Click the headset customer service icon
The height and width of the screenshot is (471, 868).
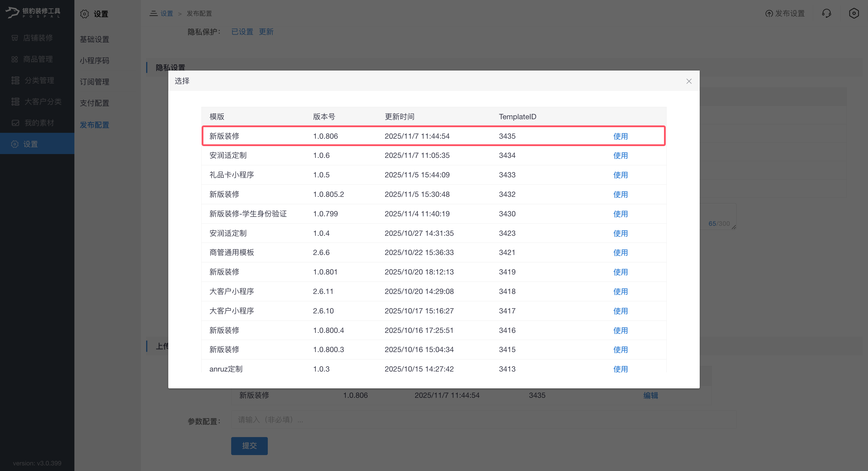tap(826, 14)
